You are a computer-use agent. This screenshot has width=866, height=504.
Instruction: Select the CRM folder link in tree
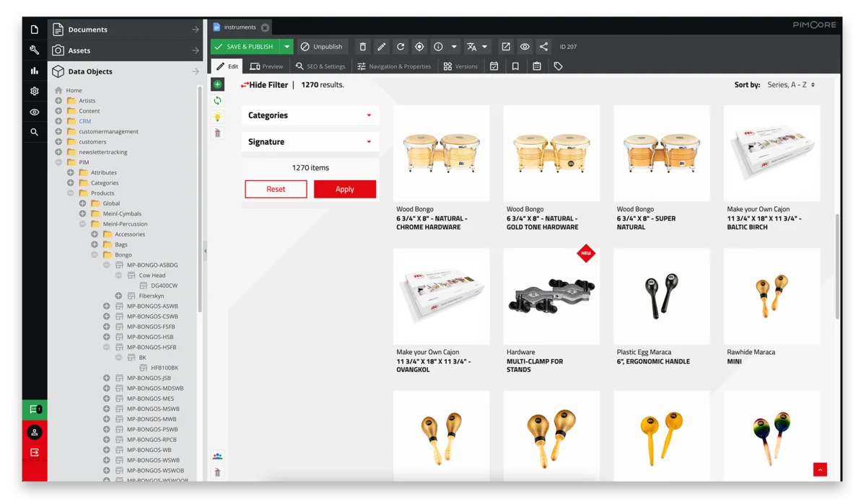point(84,121)
